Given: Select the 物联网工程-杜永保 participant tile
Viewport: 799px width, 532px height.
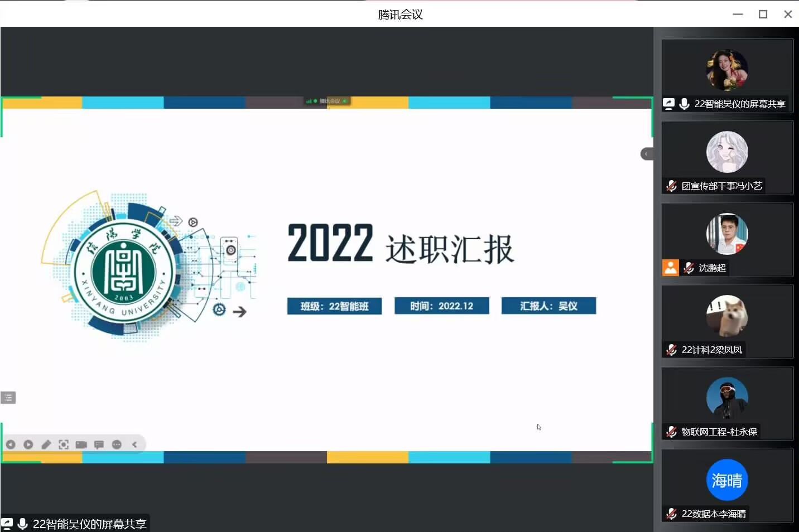Looking at the screenshot, I should (727, 404).
